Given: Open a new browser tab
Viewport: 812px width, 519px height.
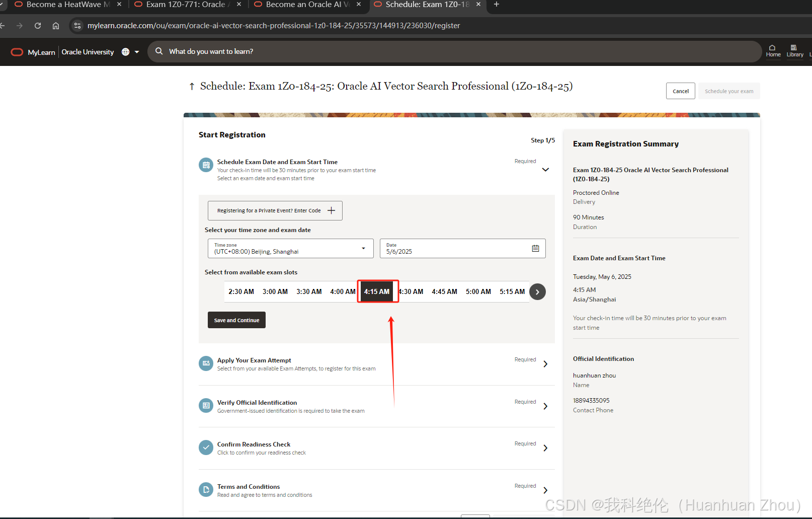Looking at the screenshot, I should pos(497,5).
